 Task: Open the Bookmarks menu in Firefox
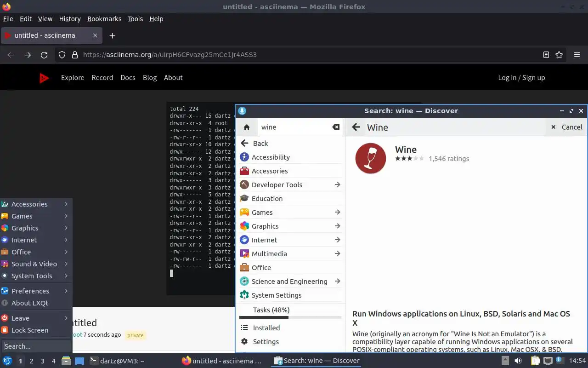[104, 19]
